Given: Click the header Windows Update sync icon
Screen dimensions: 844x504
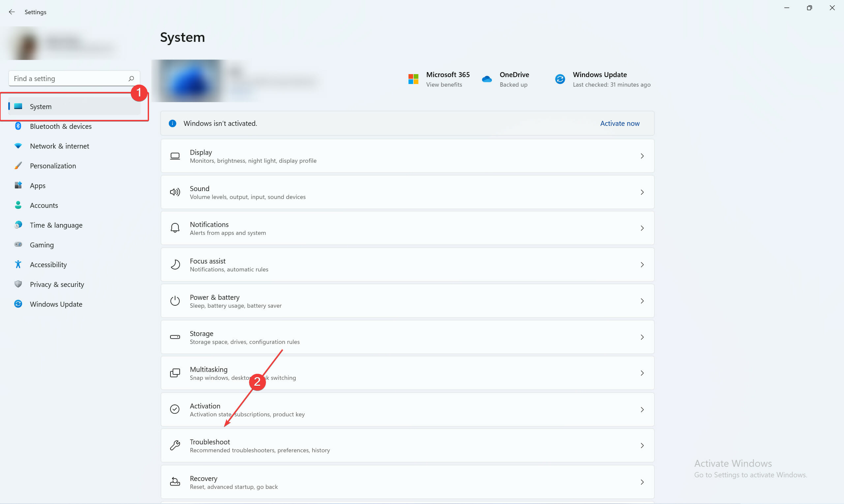Looking at the screenshot, I should pyautogui.click(x=560, y=79).
